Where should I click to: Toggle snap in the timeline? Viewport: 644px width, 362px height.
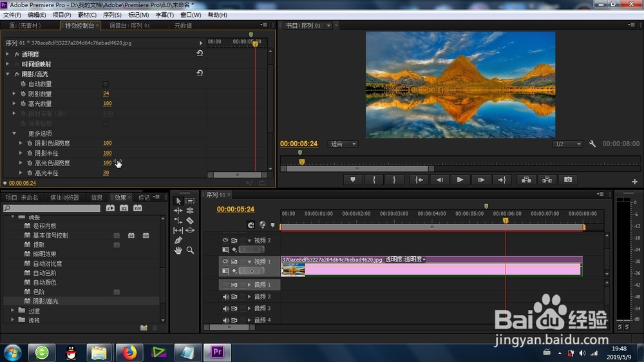coord(251,225)
